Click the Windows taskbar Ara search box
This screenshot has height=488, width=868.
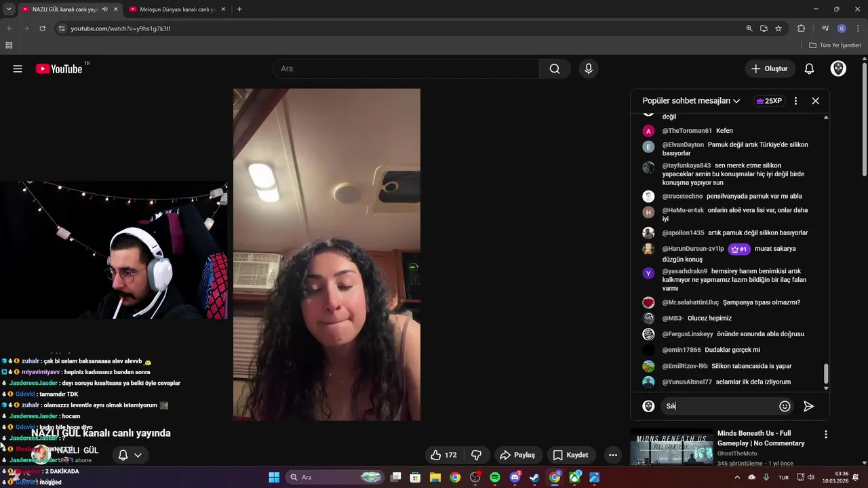pyautogui.click(x=336, y=477)
